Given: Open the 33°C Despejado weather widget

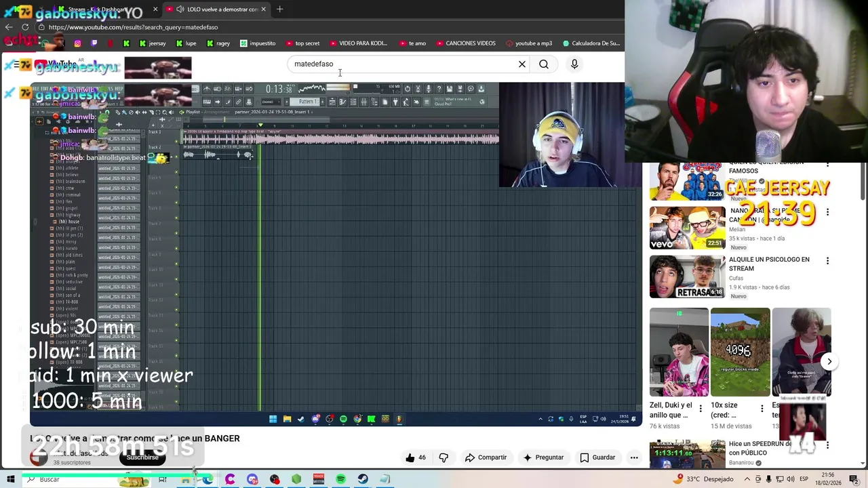Looking at the screenshot, I should coord(703,479).
